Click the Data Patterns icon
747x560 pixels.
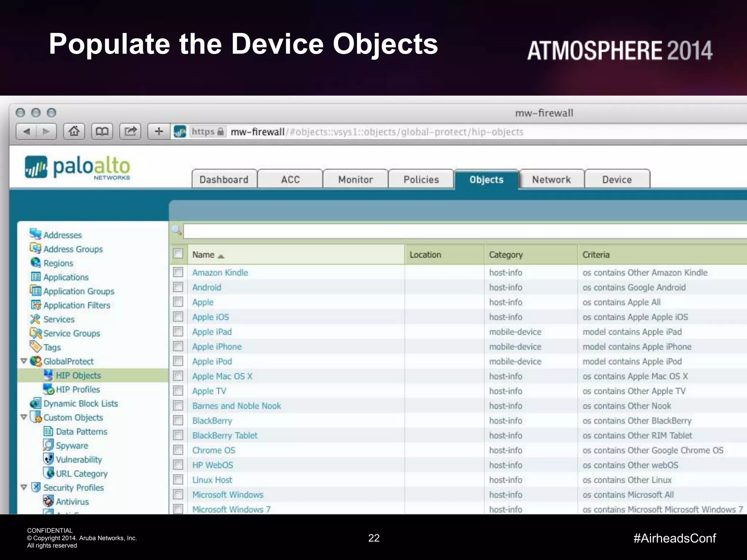(x=48, y=431)
